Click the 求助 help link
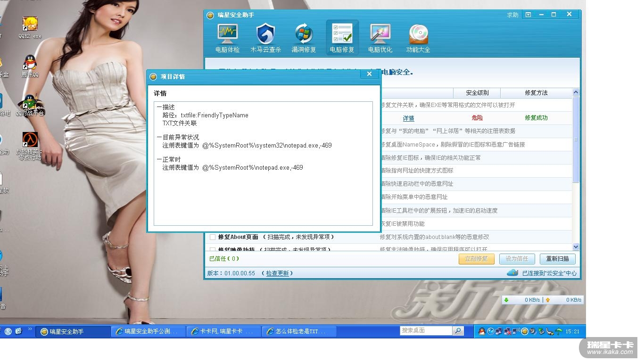The height and width of the screenshot is (362, 644). click(512, 15)
